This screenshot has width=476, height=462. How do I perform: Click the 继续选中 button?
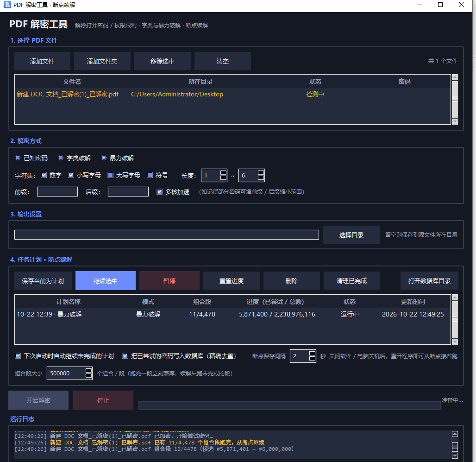coord(105,281)
